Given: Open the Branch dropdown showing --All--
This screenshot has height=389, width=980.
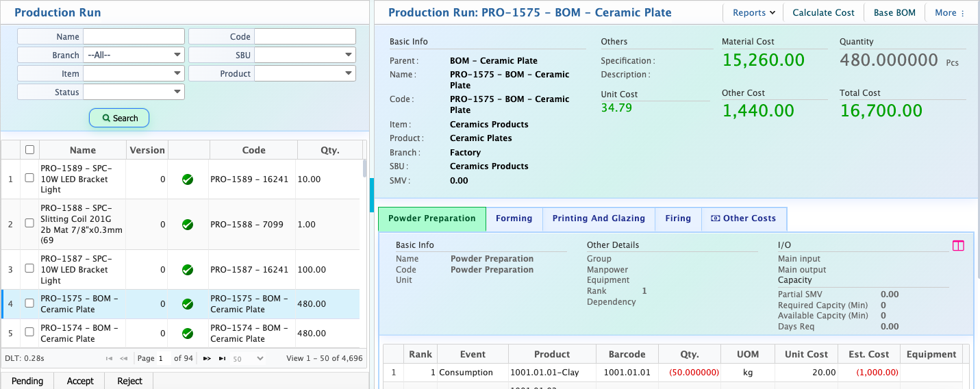Looking at the screenshot, I should (134, 55).
